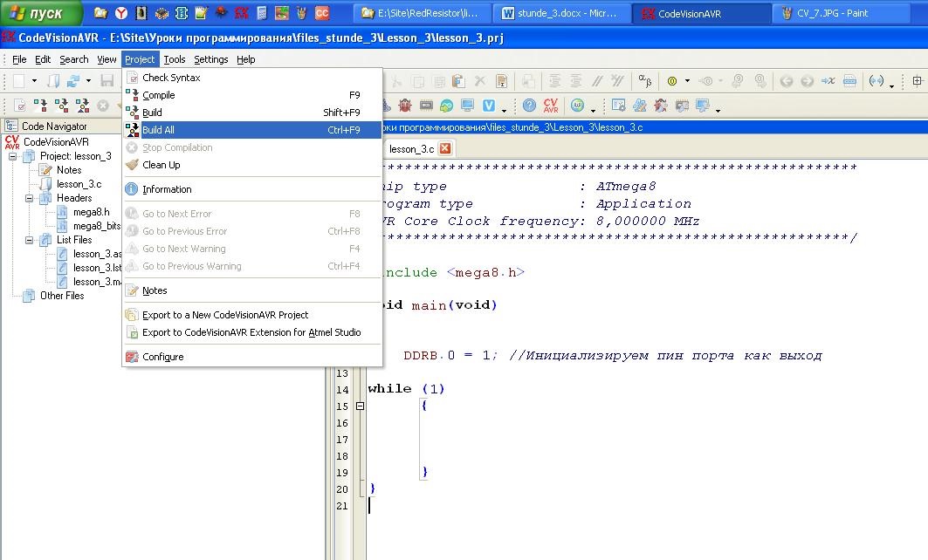
Task: Collapse the List Files folder
Action: tap(29, 240)
